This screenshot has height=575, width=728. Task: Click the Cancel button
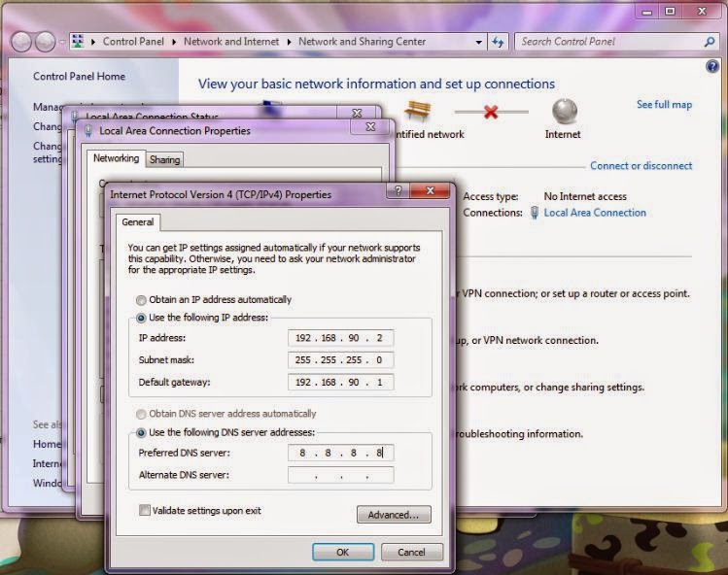click(x=412, y=553)
